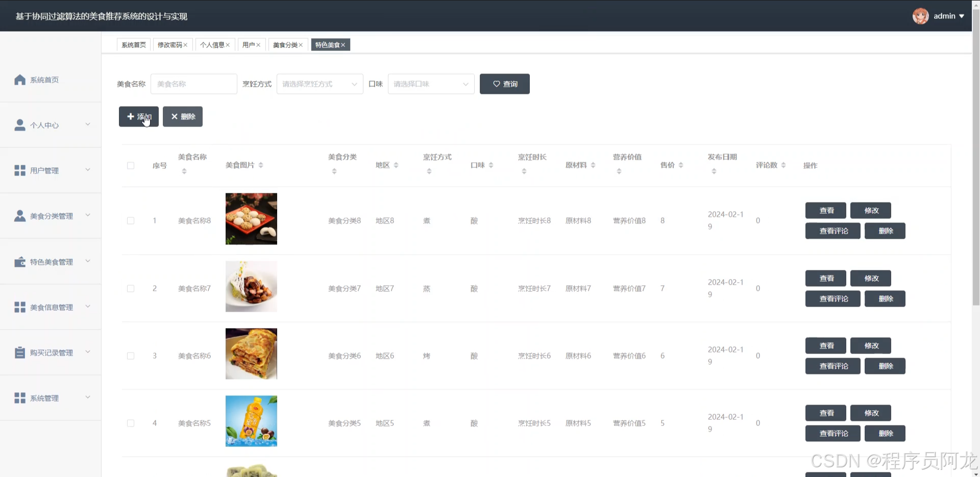The height and width of the screenshot is (477, 980).
Task: Click the 添加 button
Action: coord(139,116)
